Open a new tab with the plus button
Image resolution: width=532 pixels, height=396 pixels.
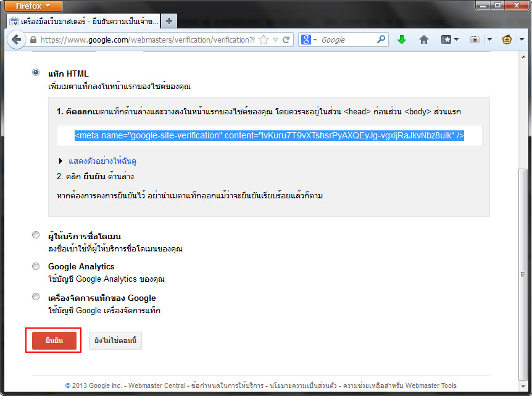coord(169,22)
